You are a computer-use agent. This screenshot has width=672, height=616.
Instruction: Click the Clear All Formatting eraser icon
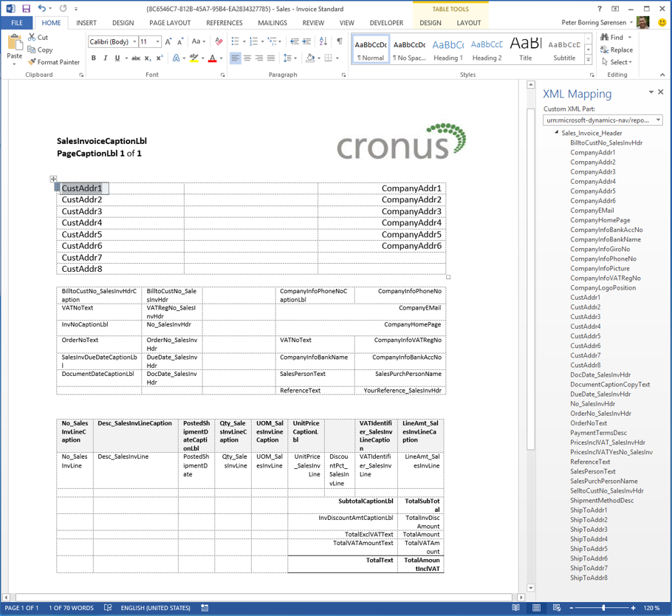[219, 41]
